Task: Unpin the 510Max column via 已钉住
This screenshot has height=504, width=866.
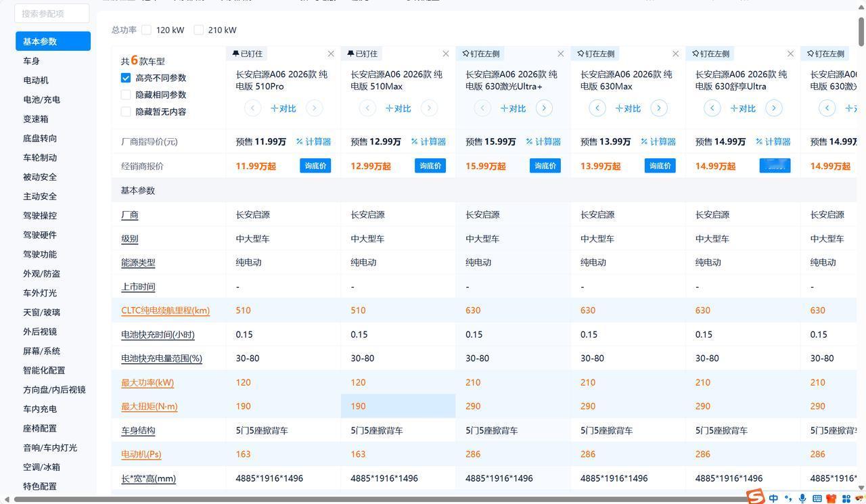Action: (x=362, y=53)
